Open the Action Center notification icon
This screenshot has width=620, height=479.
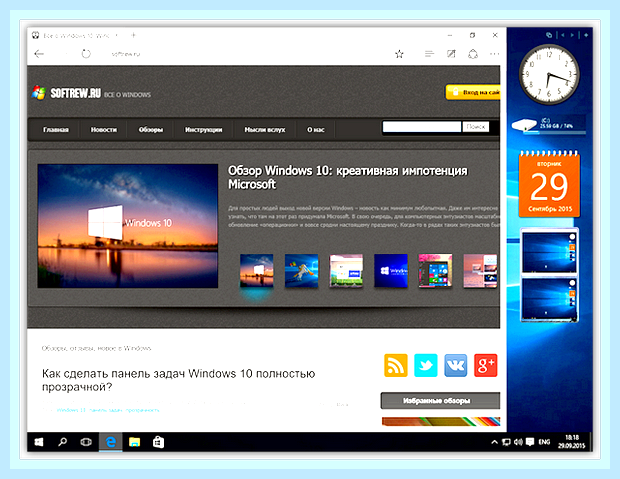(530, 442)
